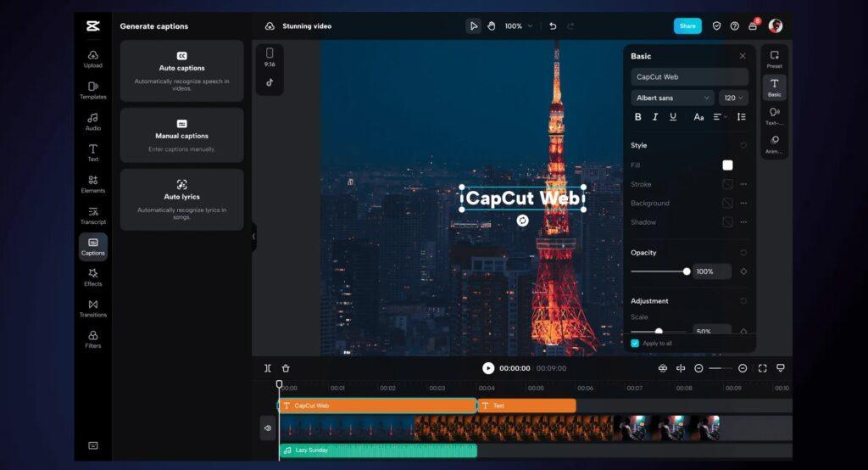Click the white Fill color swatch
This screenshot has height=470, width=868.
click(727, 165)
